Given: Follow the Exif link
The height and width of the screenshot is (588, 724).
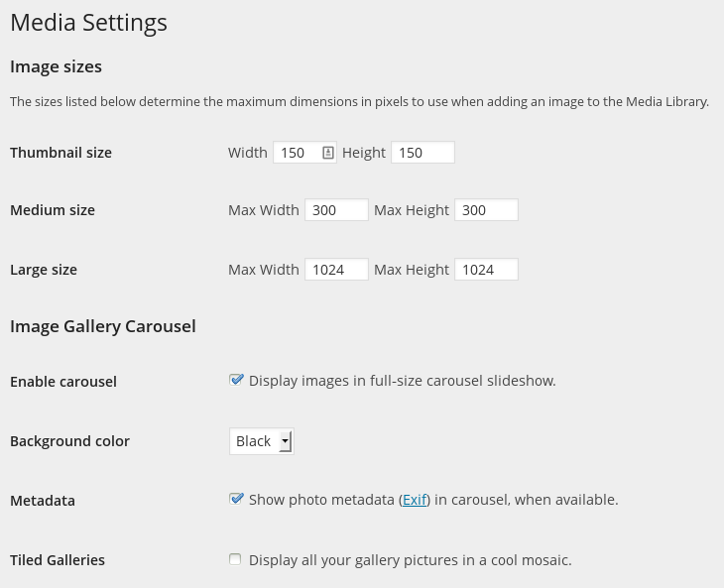Looking at the screenshot, I should (x=415, y=500).
